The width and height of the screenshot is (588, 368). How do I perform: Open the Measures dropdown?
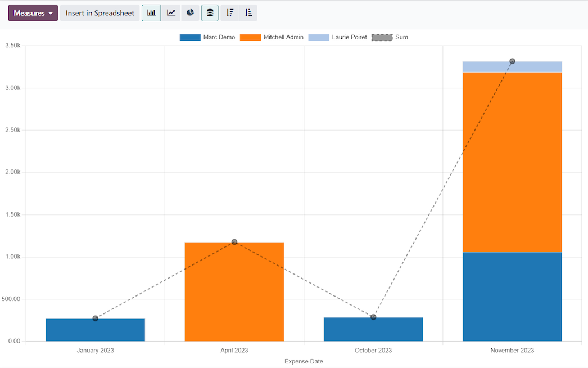point(33,13)
